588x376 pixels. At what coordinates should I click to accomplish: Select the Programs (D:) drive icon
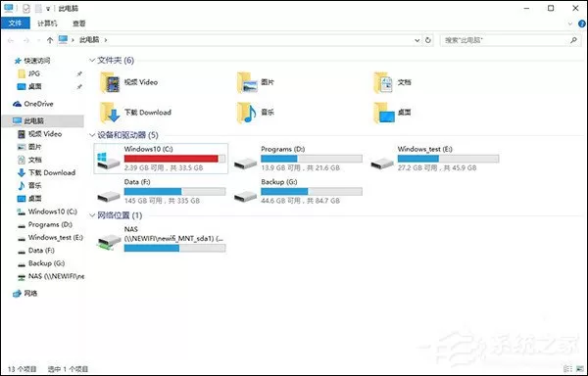245,164
